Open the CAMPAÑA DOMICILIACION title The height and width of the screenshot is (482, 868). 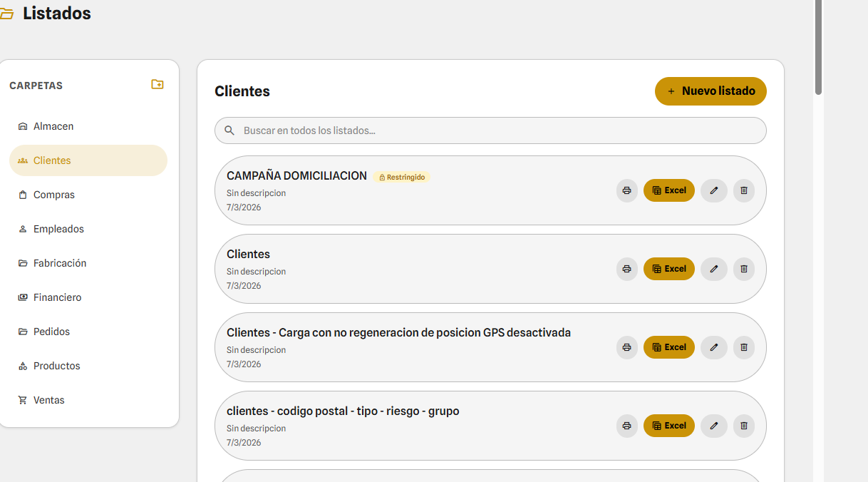tap(296, 175)
